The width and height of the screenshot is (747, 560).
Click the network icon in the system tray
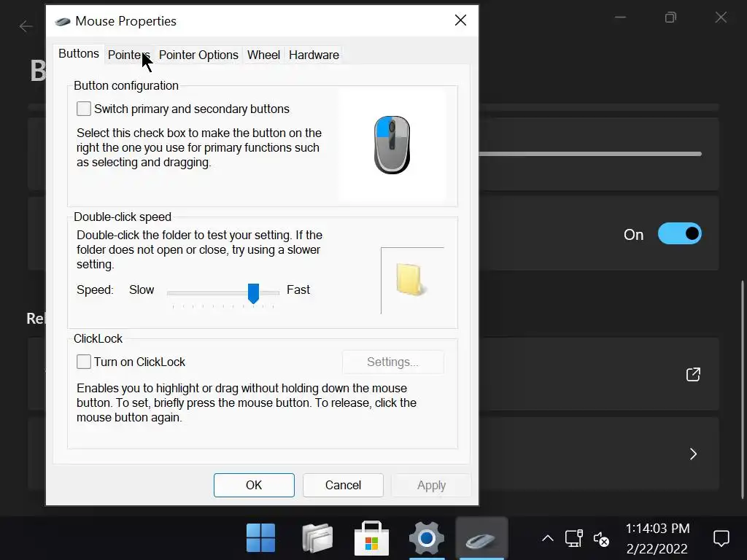[x=574, y=539]
